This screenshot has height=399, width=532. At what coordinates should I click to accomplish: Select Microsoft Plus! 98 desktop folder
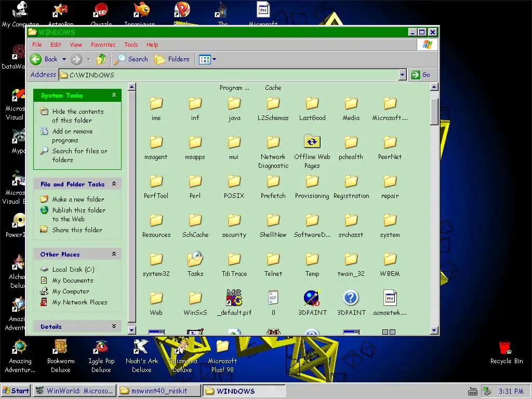point(222,356)
